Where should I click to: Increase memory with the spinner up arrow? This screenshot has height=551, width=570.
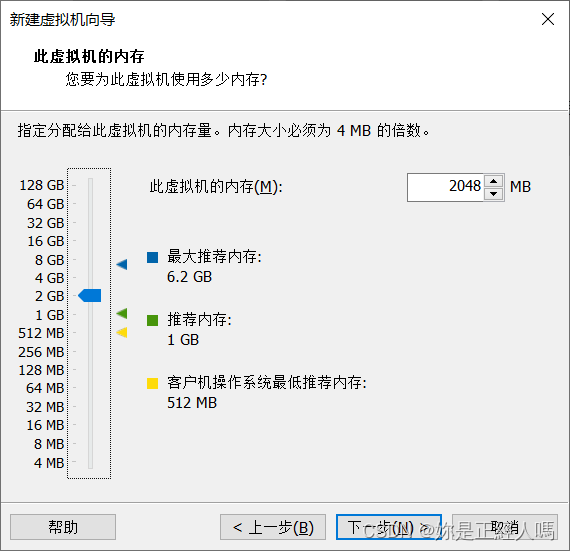(x=493, y=181)
